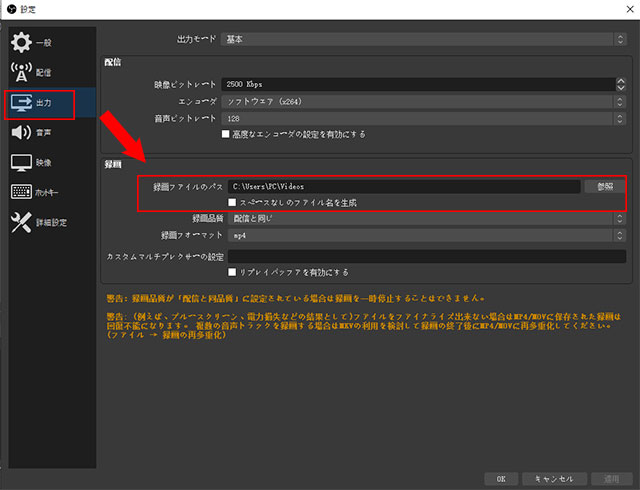Image resolution: width=640 pixels, height=490 pixels.
Task: Open the 一般 (General) gear icon
Action: (21, 43)
